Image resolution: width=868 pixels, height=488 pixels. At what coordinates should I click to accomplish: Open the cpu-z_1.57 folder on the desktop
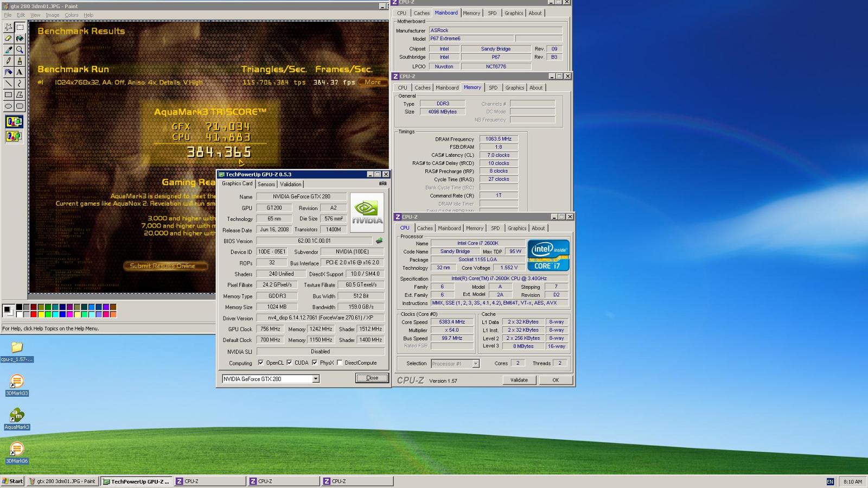tap(17, 352)
